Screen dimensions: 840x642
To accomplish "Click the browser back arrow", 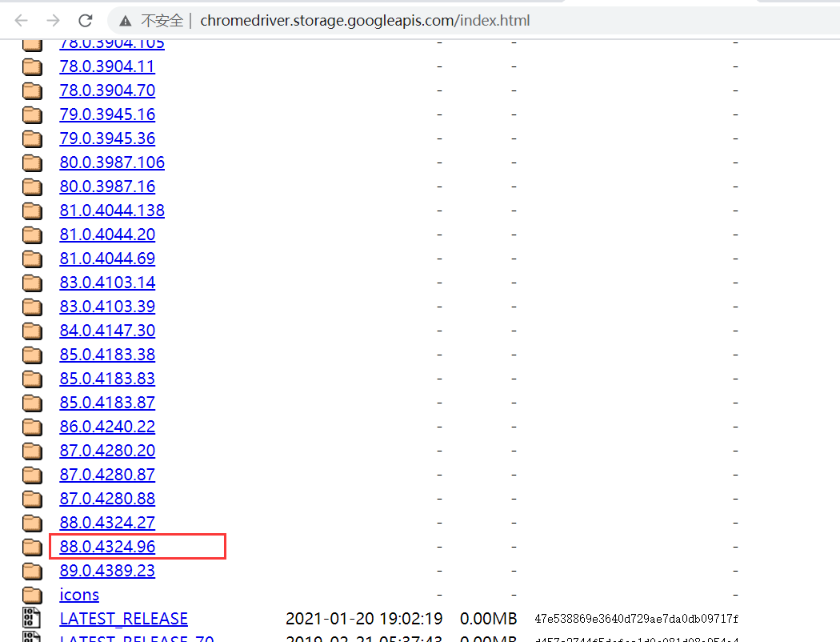I will [22, 20].
